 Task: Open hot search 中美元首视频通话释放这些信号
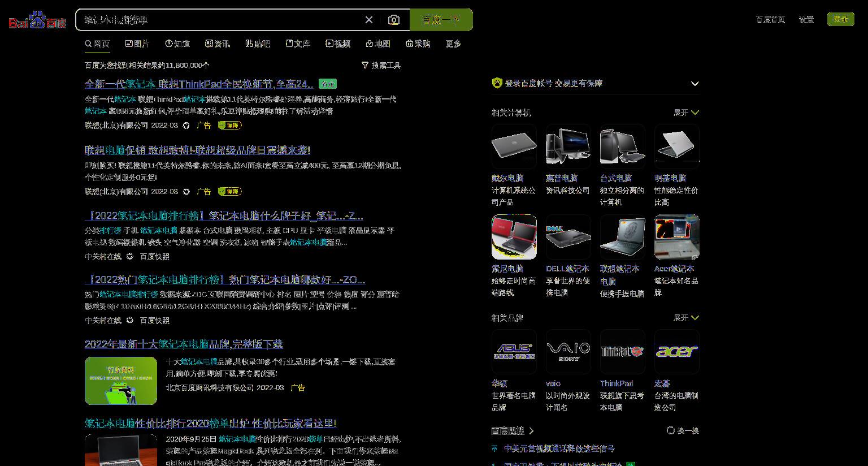559,448
